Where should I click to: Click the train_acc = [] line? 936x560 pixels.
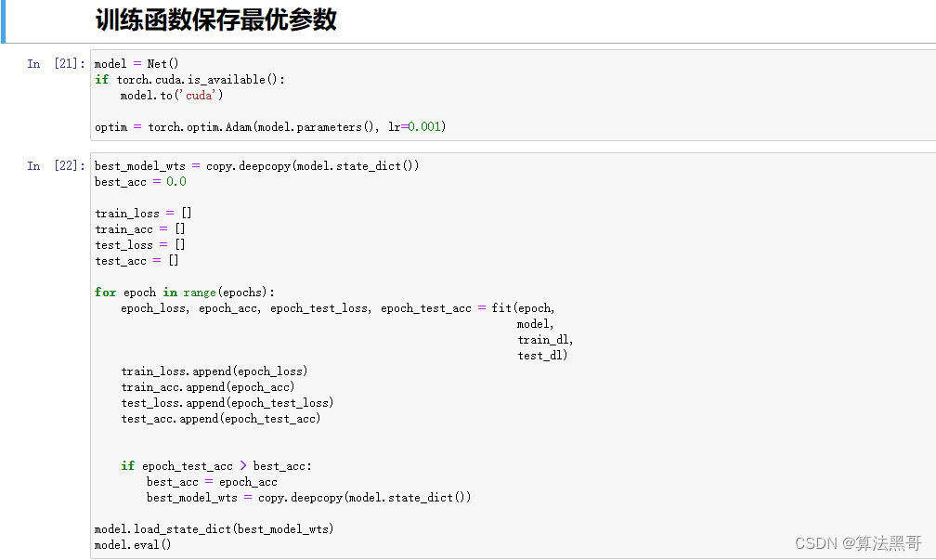(140, 229)
